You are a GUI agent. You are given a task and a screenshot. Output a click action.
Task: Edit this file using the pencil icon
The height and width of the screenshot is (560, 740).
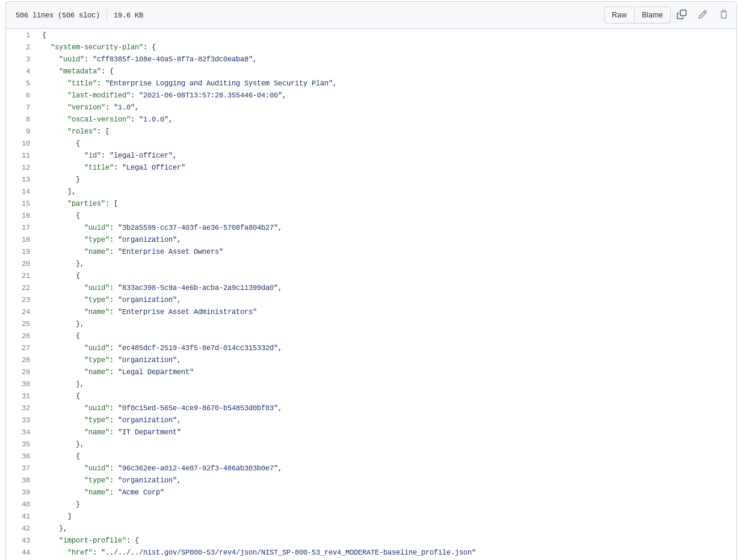click(x=703, y=14)
